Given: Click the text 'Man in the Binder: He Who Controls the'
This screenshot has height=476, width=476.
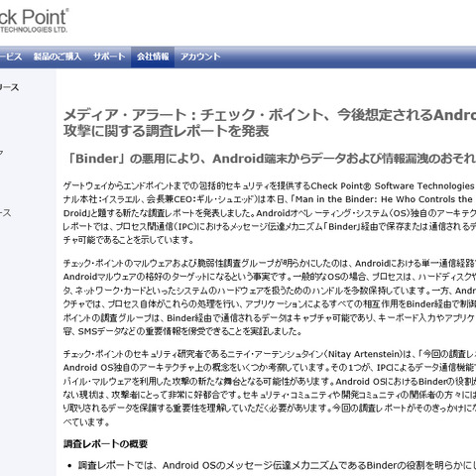Looking at the screenshot, I should pyautogui.click(x=384, y=199).
